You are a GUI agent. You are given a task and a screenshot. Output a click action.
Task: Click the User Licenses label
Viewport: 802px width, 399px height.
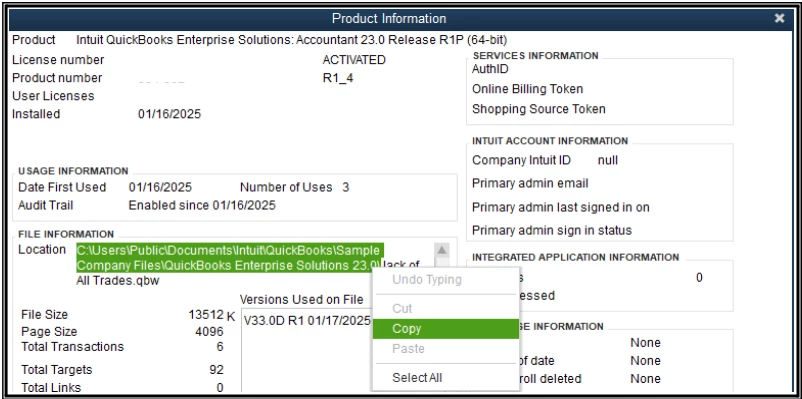coord(53,96)
